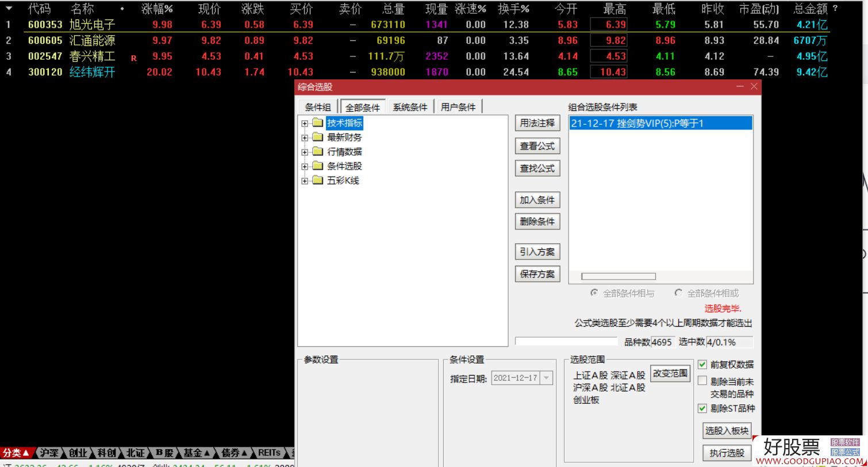Click the stock selection progress bar
The height and width of the screenshot is (467, 868).
point(566,342)
